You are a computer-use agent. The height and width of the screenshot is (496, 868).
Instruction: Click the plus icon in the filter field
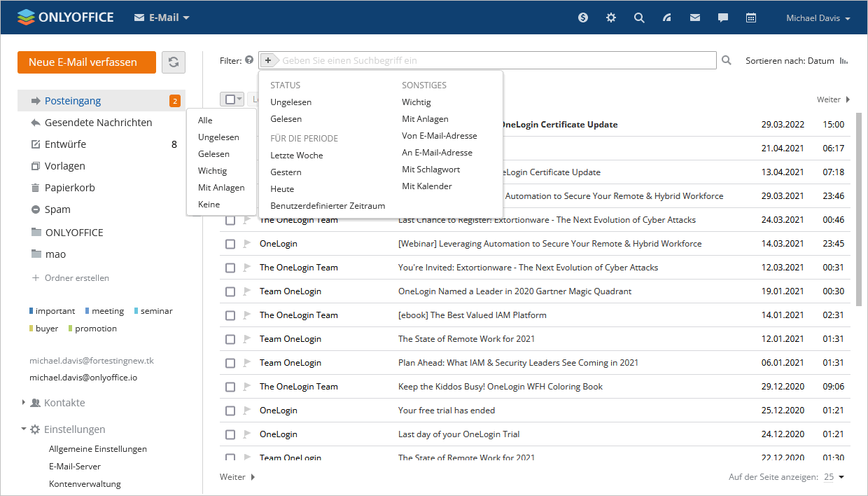[268, 60]
